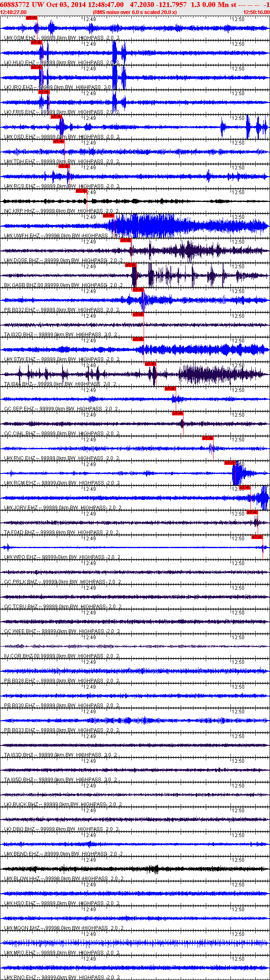Select the pick marker on UW.RVC.EHZ trace

[x=208, y=438]
